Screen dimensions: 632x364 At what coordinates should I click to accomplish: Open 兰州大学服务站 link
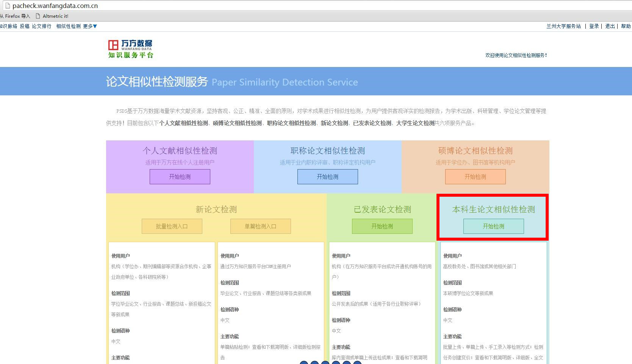563,26
